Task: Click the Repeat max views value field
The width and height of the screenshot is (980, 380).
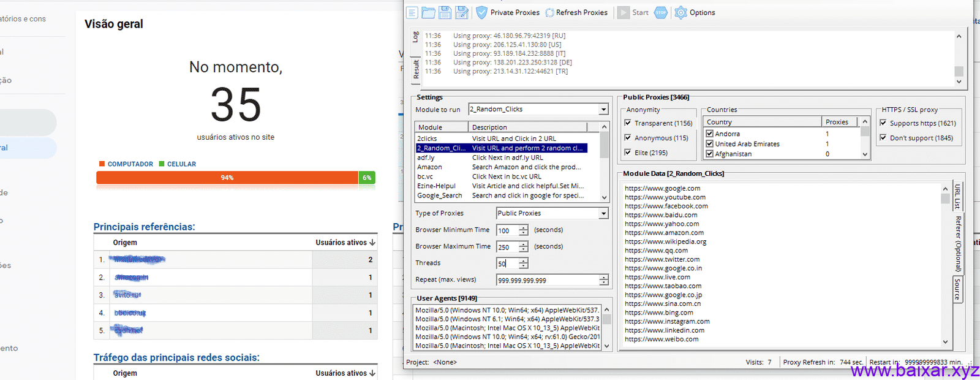Action: 548,280
